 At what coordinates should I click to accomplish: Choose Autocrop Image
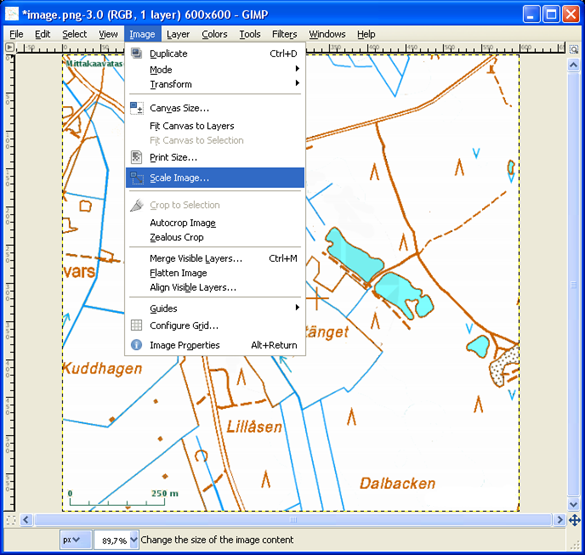point(215,223)
